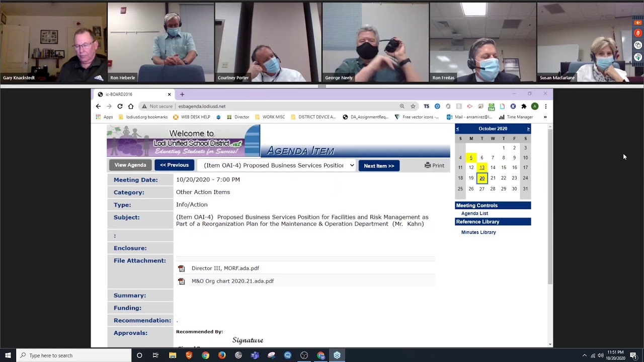
Task: Select October 13 on the calendar
Action: coord(482,167)
